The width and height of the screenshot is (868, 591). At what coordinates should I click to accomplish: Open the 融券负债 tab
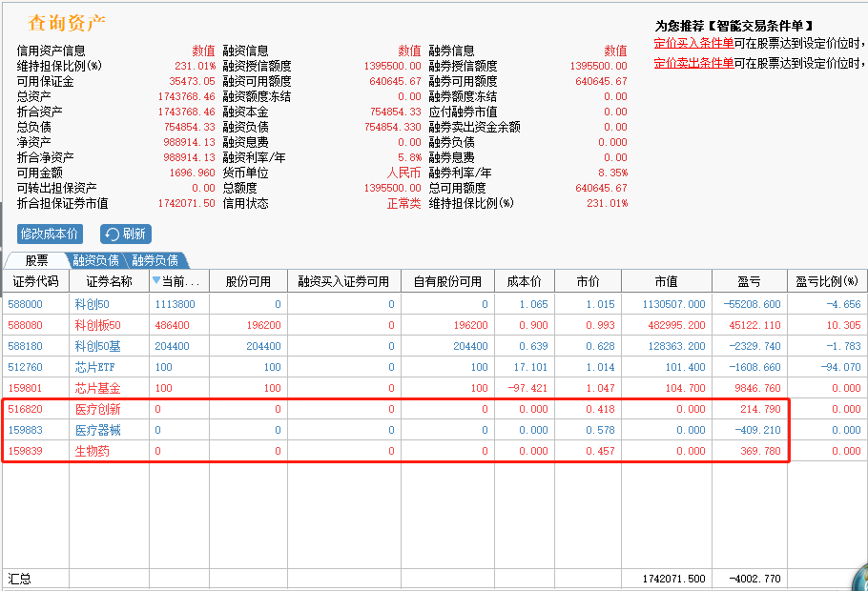(155, 260)
